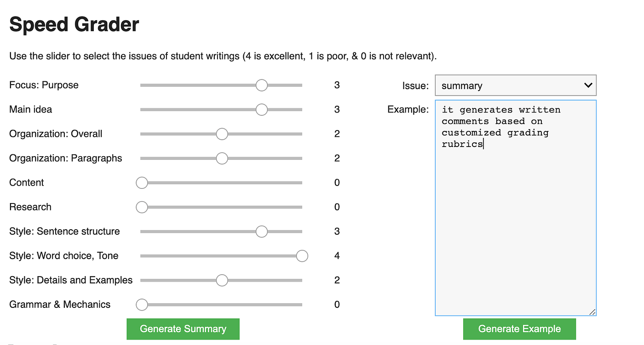The height and width of the screenshot is (345, 644).
Task: Adjust the Focus: Purpose slider
Action: coord(262,85)
